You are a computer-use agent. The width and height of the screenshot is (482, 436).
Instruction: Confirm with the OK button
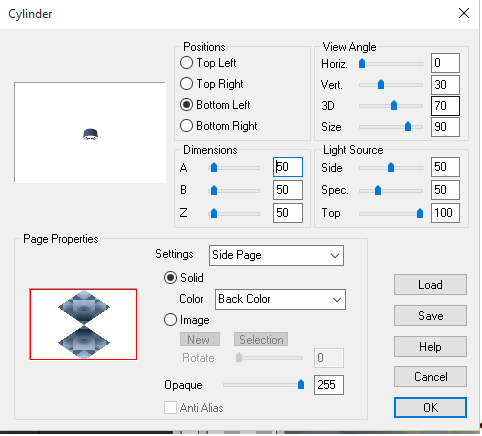click(x=430, y=407)
